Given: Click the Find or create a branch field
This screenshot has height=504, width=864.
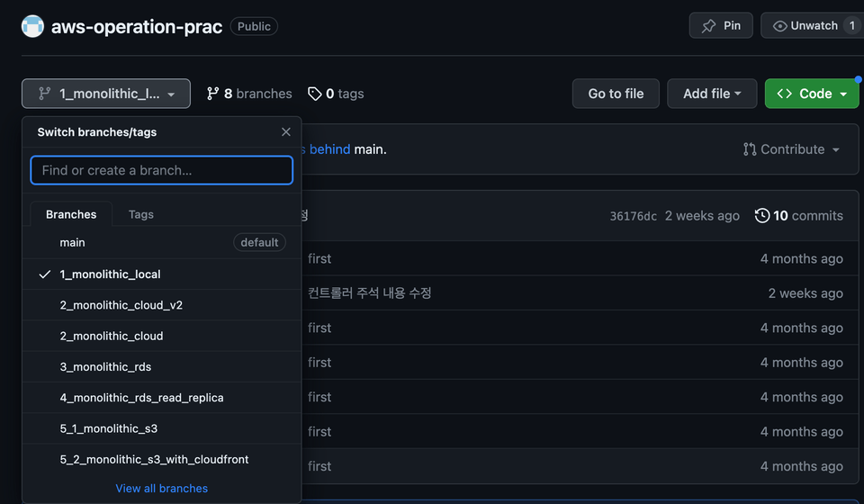Looking at the screenshot, I should tap(161, 170).
